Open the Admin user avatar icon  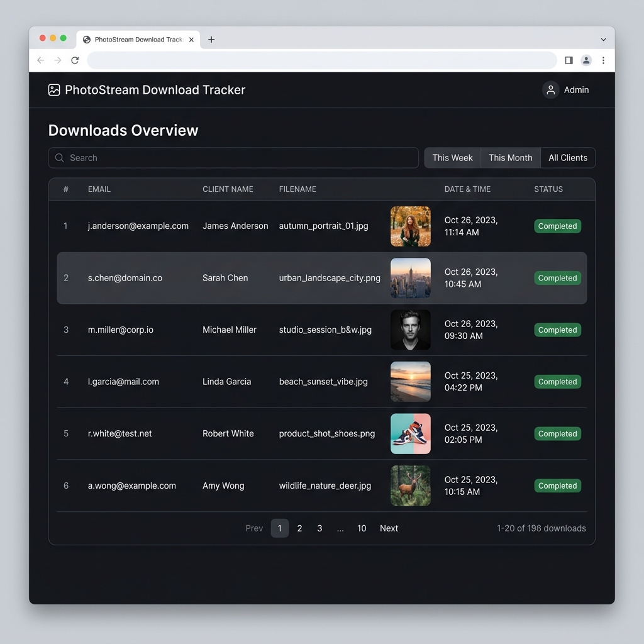pyautogui.click(x=550, y=90)
